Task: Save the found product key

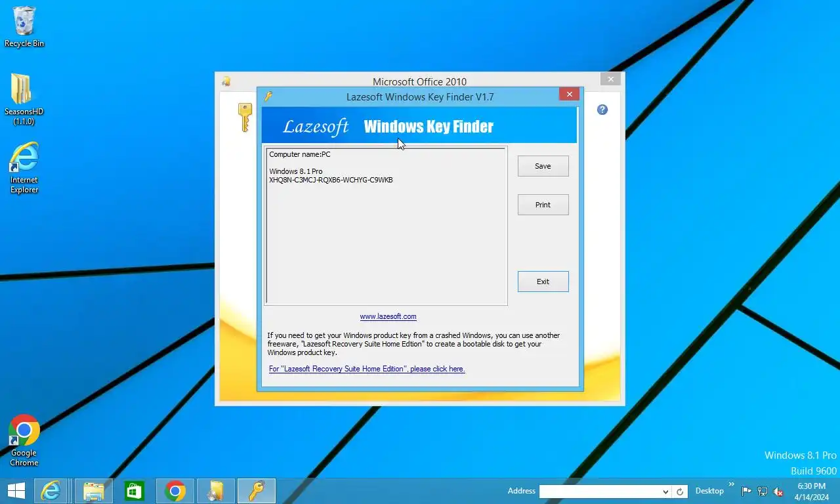Action: click(543, 166)
